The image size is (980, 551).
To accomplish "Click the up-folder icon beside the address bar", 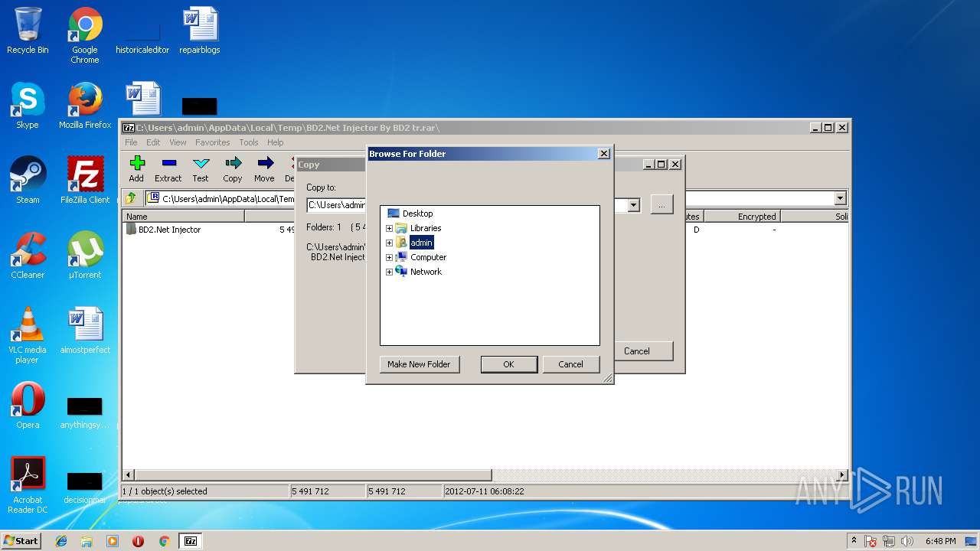I will (131, 198).
